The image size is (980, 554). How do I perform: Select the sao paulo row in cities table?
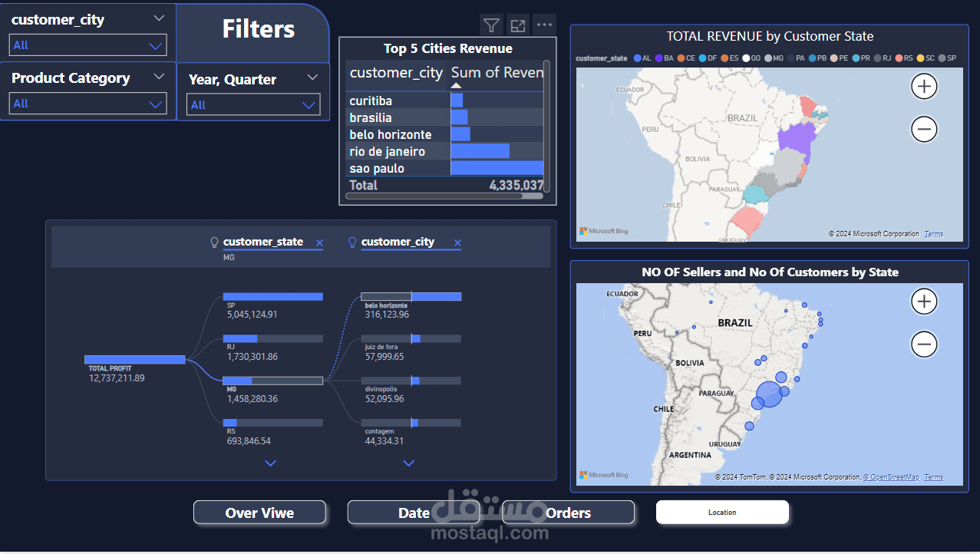coord(444,168)
